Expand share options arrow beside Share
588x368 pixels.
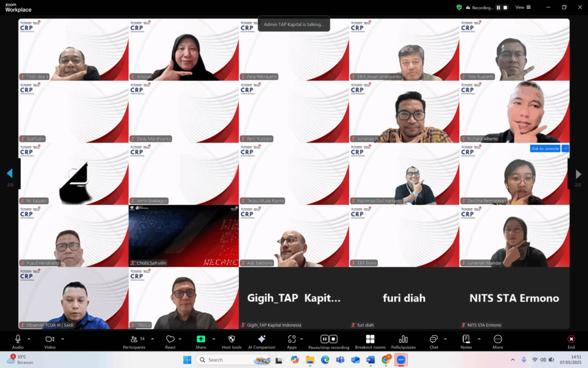(x=214, y=339)
